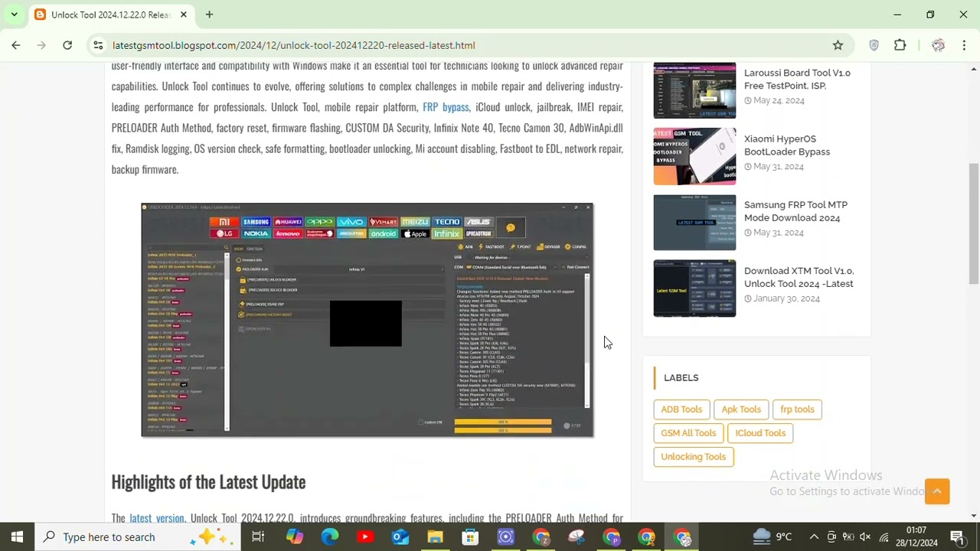Click the "January 30, 2024" post date
This screenshot has width=980, height=551.
point(782,298)
